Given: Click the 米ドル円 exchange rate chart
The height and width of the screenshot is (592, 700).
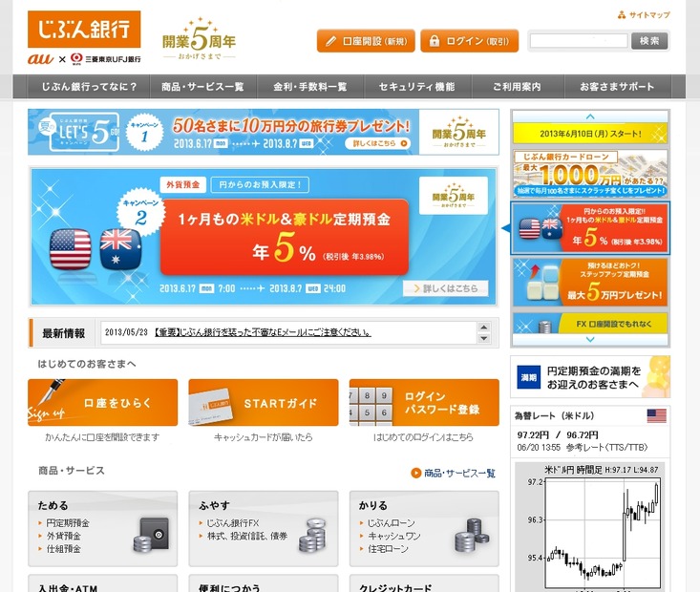Looking at the screenshot, I should point(592,527).
